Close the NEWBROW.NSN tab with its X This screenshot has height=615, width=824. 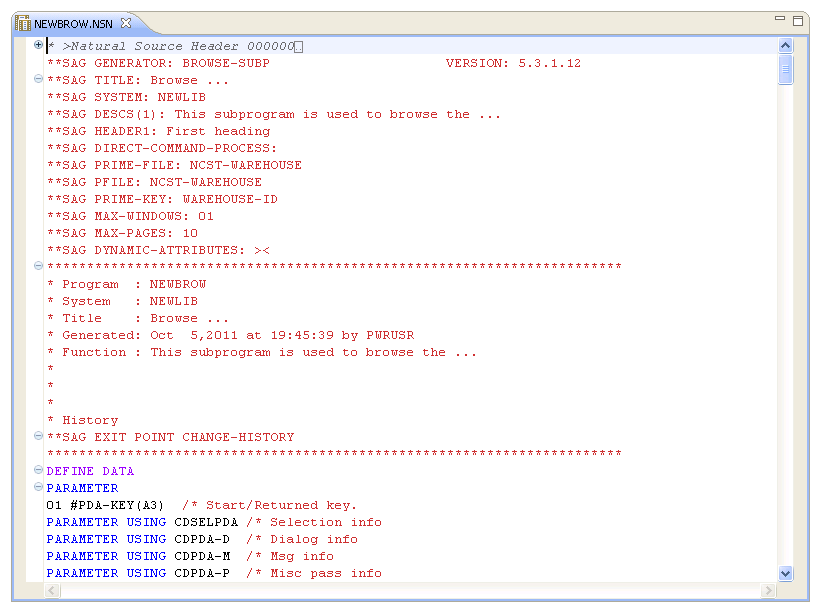tap(126, 22)
